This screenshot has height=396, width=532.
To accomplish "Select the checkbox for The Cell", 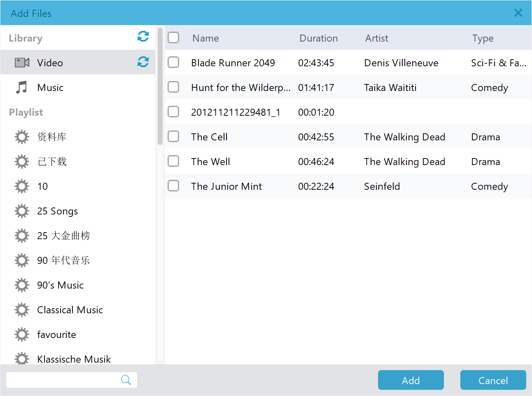I will point(173,137).
